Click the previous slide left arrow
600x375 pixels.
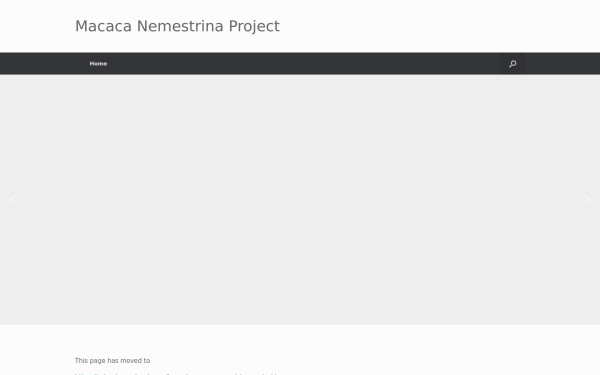[13, 200]
